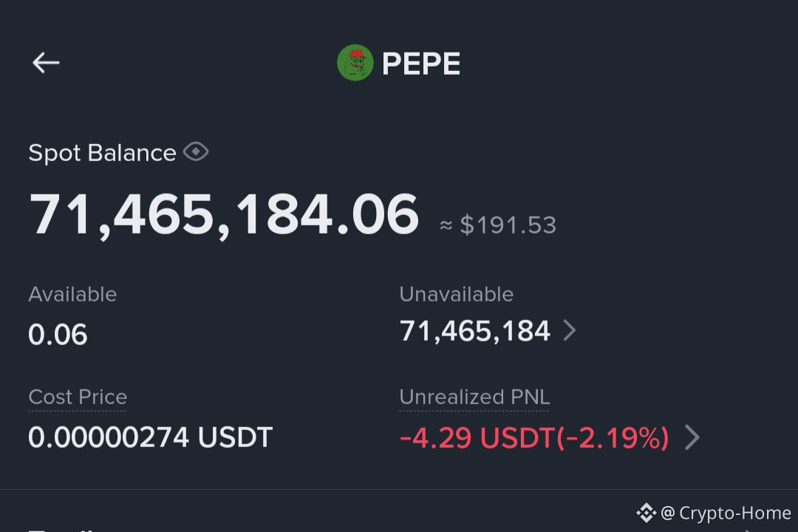Open Unrealized PNL details chevron
The width and height of the screenshot is (798, 532).
692,437
